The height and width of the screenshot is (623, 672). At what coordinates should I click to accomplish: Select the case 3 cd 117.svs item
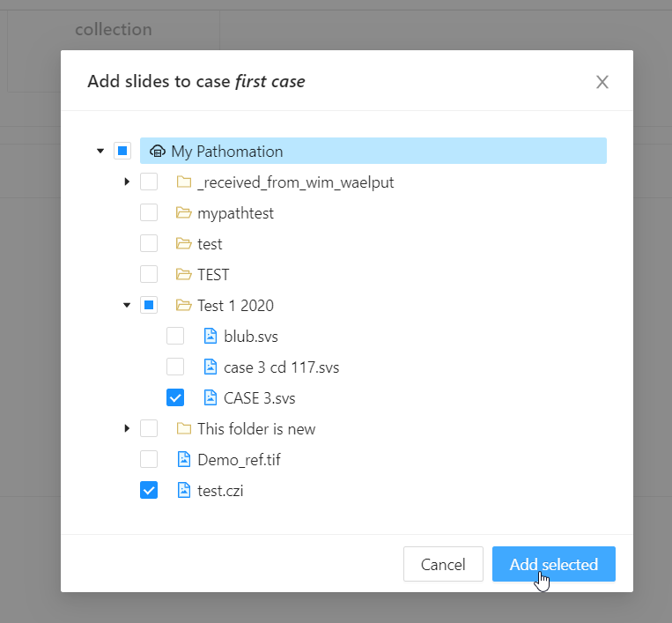pos(281,367)
